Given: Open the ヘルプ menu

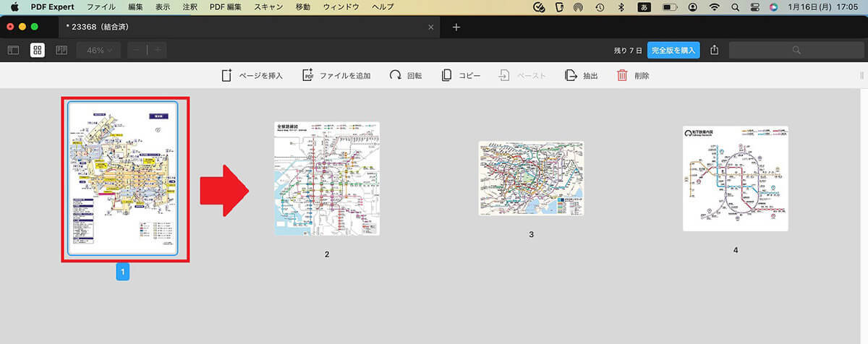Looking at the screenshot, I should coord(382,7).
